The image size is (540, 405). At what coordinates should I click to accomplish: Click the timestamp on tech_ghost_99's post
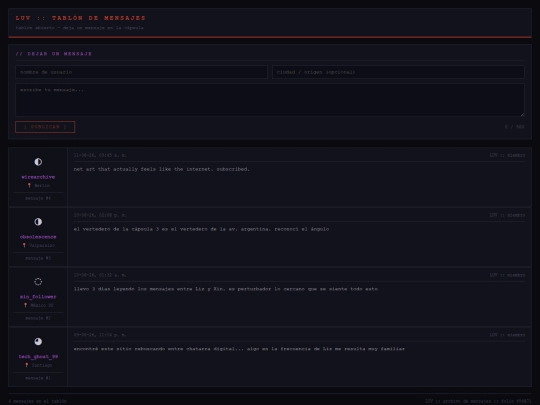pos(100,335)
